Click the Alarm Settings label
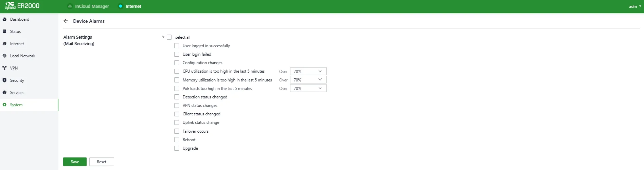The image size is (644, 170). click(77, 37)
